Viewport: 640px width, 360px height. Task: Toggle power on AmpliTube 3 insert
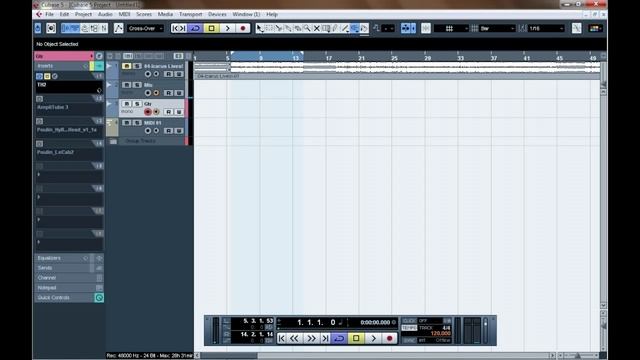coord(40,99)
